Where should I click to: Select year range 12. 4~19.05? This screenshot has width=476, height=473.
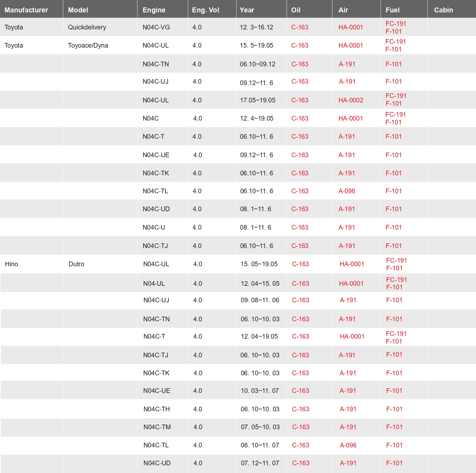[x=257, y=118]
